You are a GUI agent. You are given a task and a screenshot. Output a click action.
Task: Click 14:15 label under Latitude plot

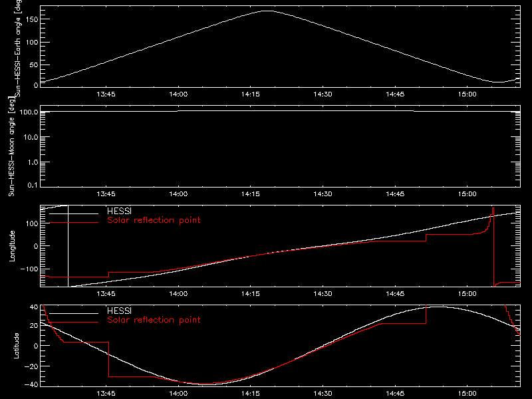251,394
